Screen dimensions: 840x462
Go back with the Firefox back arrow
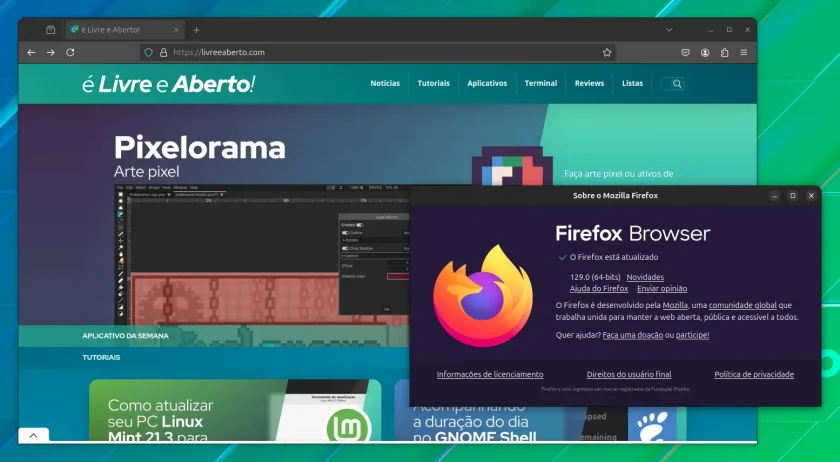(x=31, y=53)
